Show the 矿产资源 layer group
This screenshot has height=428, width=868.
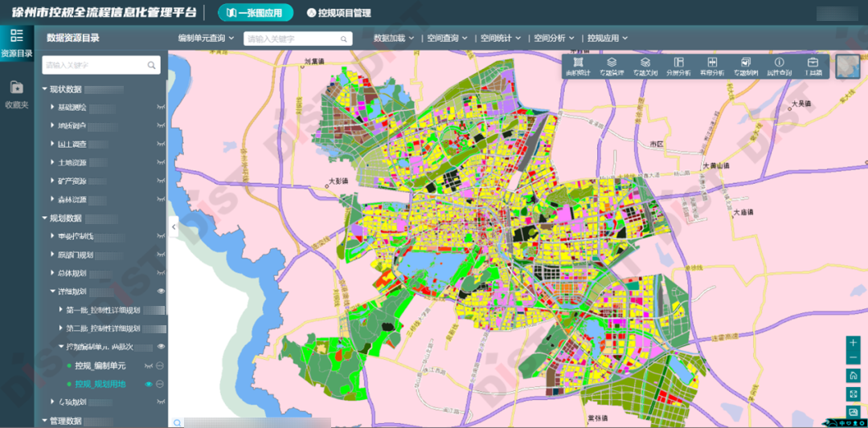pos(161,181)
